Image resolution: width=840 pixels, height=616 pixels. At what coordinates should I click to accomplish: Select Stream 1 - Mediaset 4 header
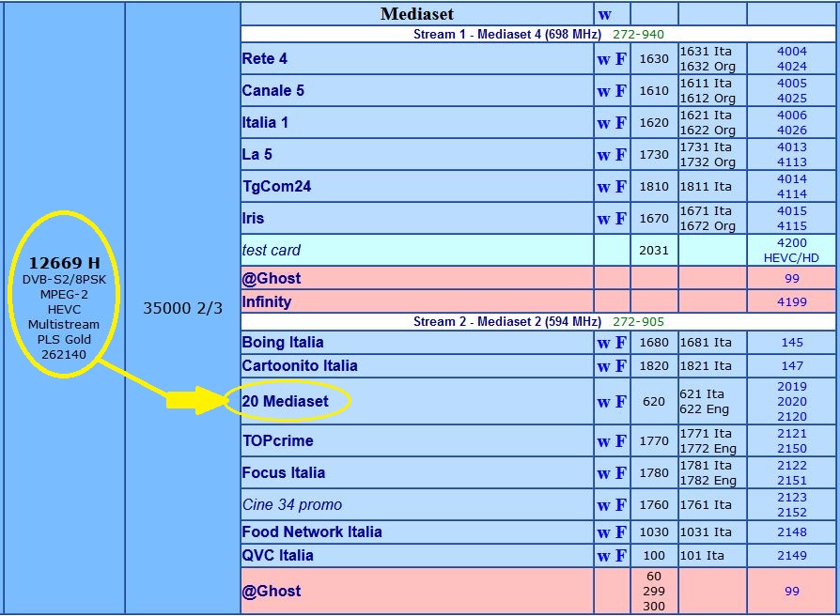pyautogui.click(x=507, y=34)
